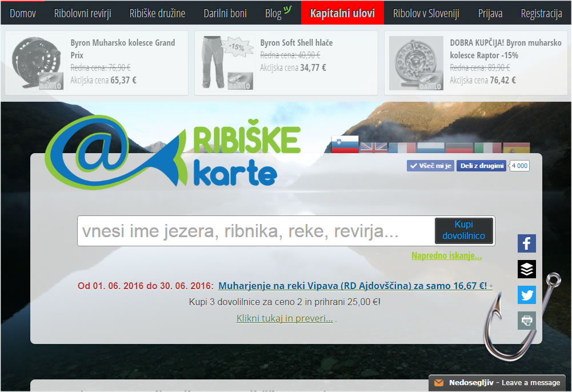
Task: Share page via the Twitter icon
Action: point(527,295)
